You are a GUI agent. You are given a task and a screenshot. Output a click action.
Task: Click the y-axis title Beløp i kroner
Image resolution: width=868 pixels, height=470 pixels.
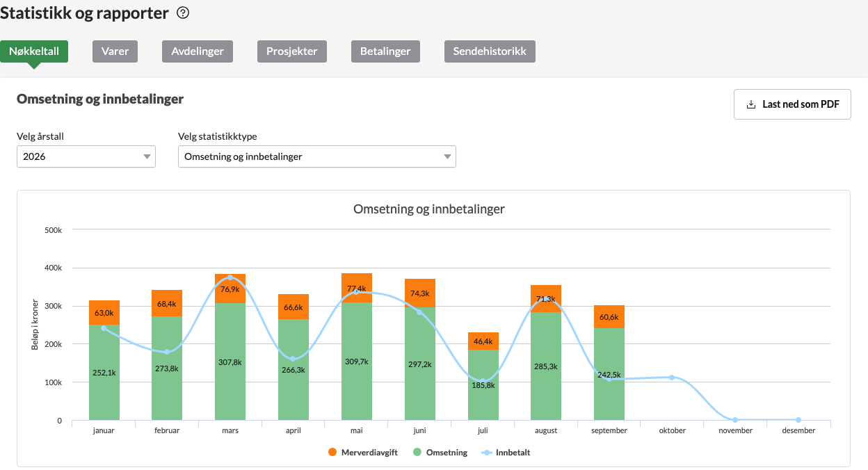(x=35, y=325)
